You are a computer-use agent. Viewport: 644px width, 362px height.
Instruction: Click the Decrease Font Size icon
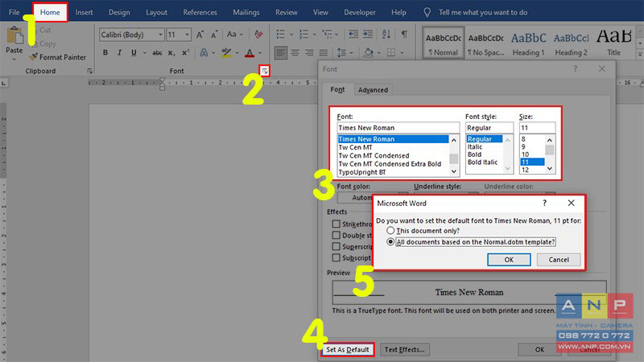(x=214, y=35)
